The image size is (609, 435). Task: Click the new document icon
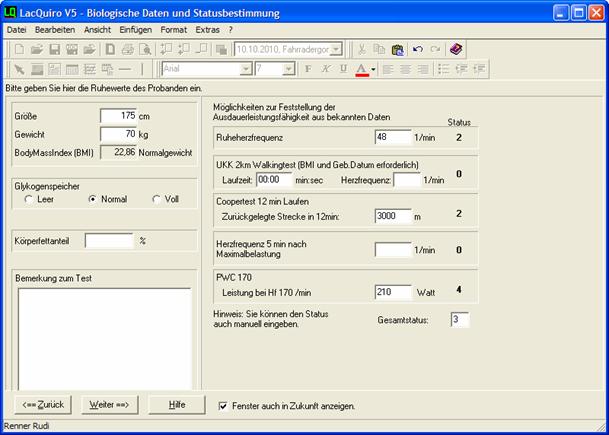pyautogui.click(x=18, y=49)
